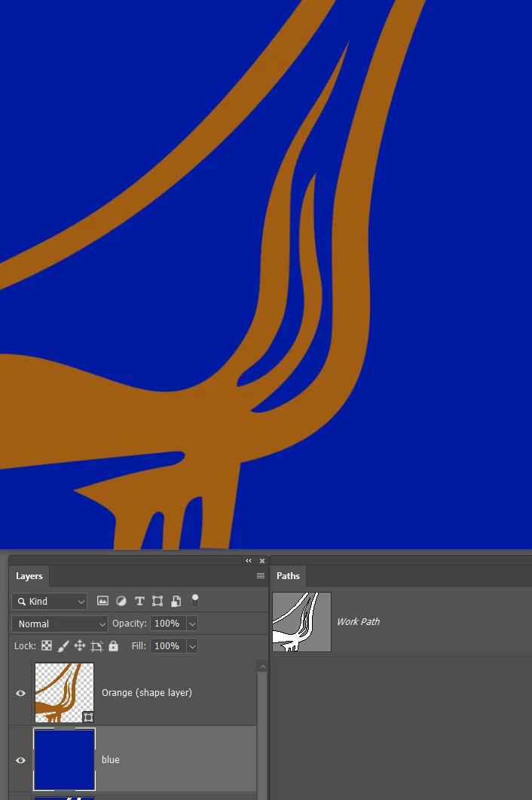This screenshot has height=800, width=532.
Task: Expand the Fill slider arrow
Action: (x=192, y=646)
